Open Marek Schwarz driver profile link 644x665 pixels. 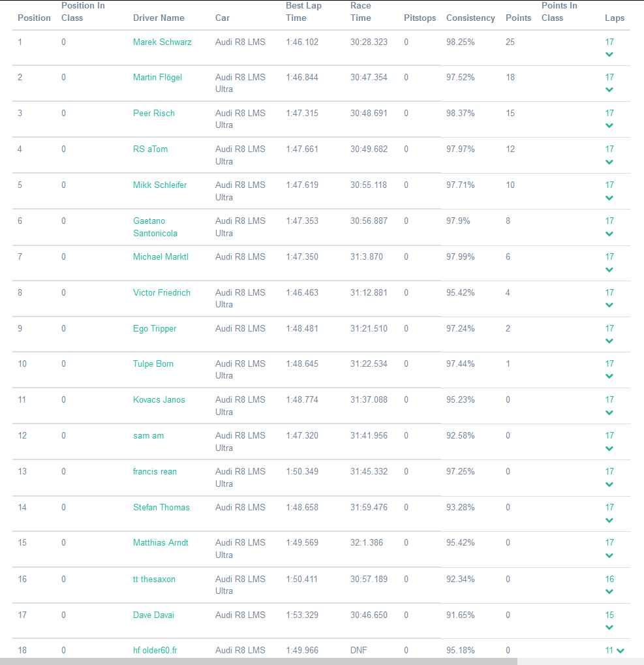tap(162, 42)
